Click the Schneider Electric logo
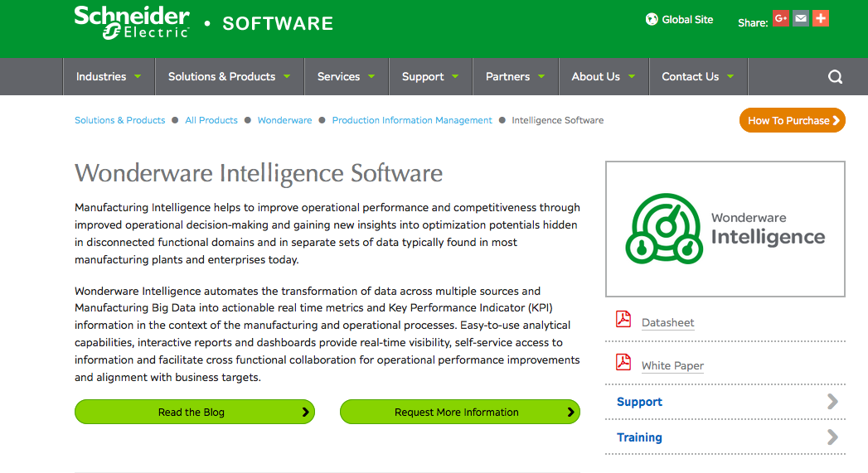This screenshot has height=473, width=868. pos(132,22)
